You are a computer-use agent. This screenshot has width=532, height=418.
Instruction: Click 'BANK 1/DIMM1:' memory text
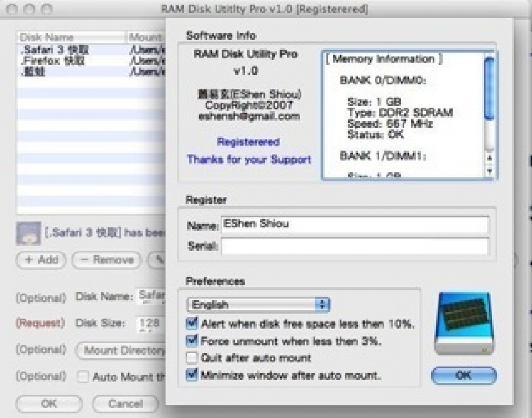click(x=383, y=156)
